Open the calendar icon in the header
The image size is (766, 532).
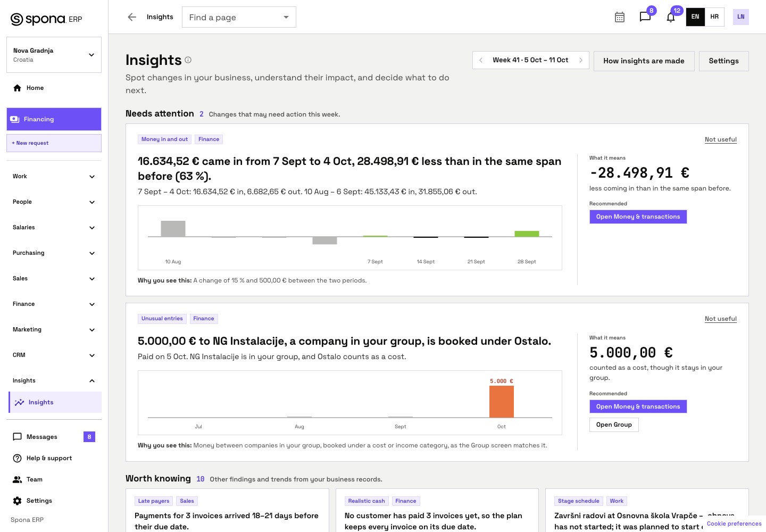pyautogui.click(x=620, y=17)
